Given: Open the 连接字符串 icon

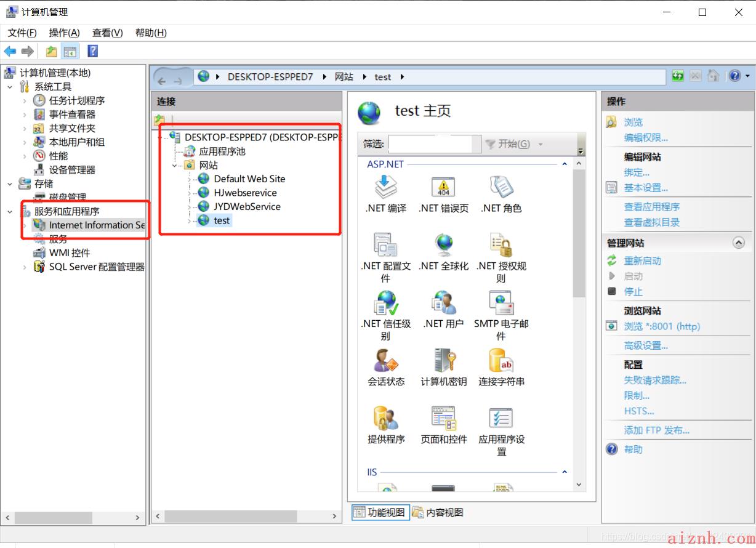Looking at the screenshot, I should 501,360.
